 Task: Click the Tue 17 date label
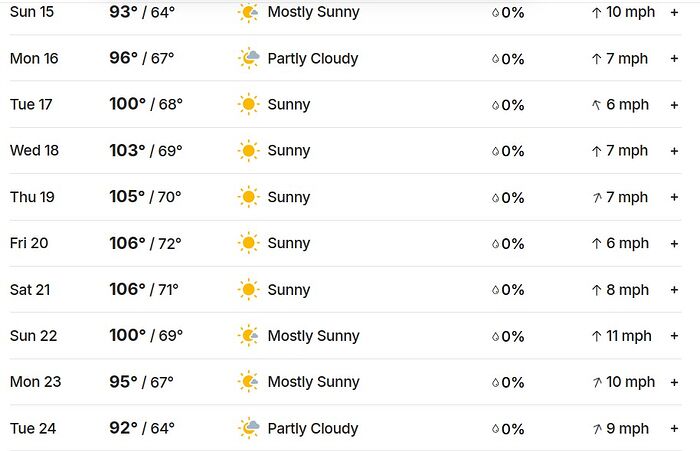coord(33,105)
